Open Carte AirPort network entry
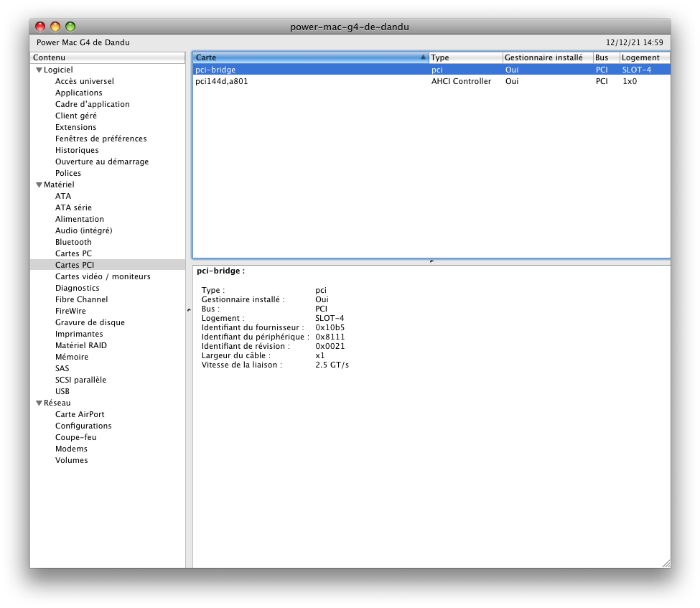 [x=80, y=414]
